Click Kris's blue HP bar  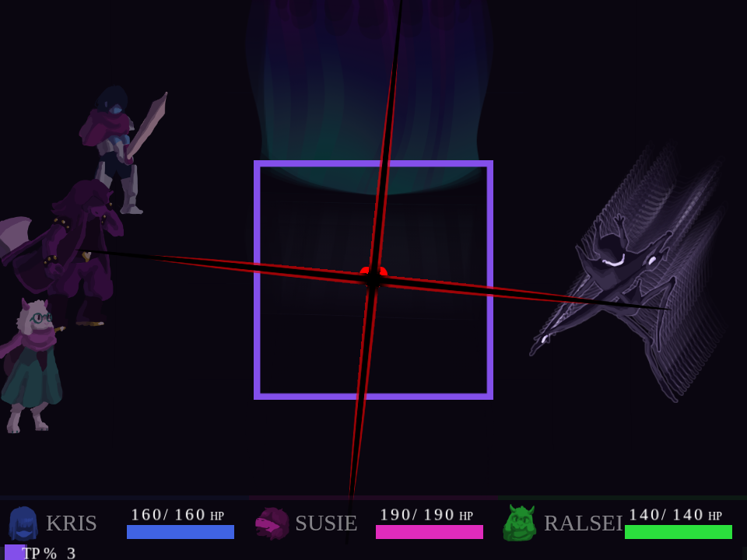point(180,532)
